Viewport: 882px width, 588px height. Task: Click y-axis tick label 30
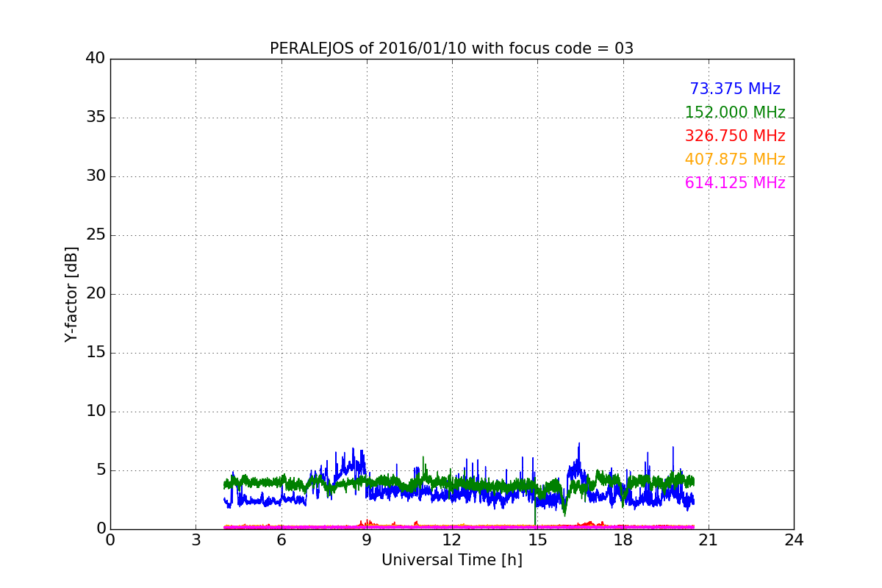(x=96, y=176)
